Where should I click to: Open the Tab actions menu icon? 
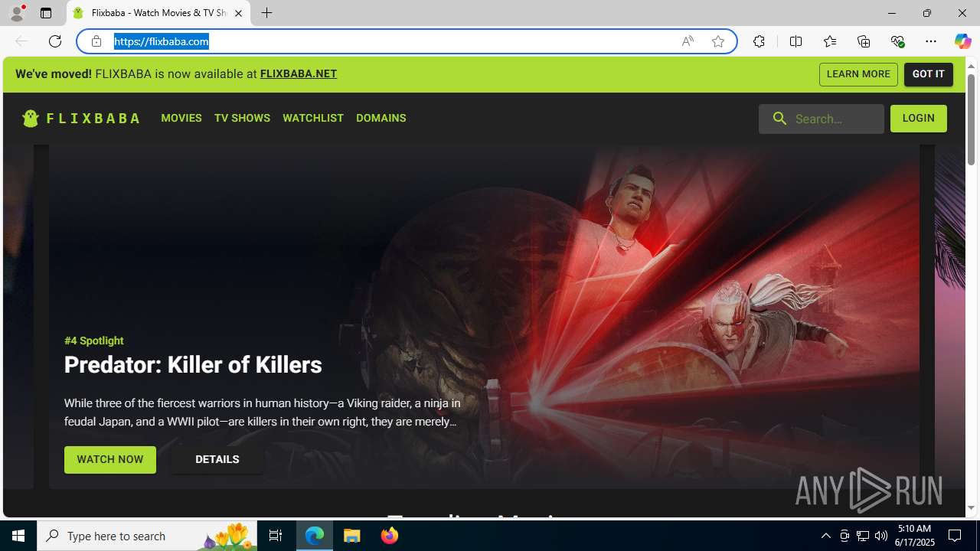click(x=46, y=13)
